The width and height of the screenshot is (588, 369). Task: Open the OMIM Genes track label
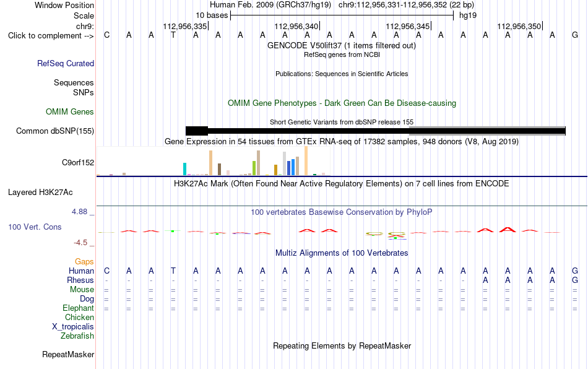tap(70, 111)
